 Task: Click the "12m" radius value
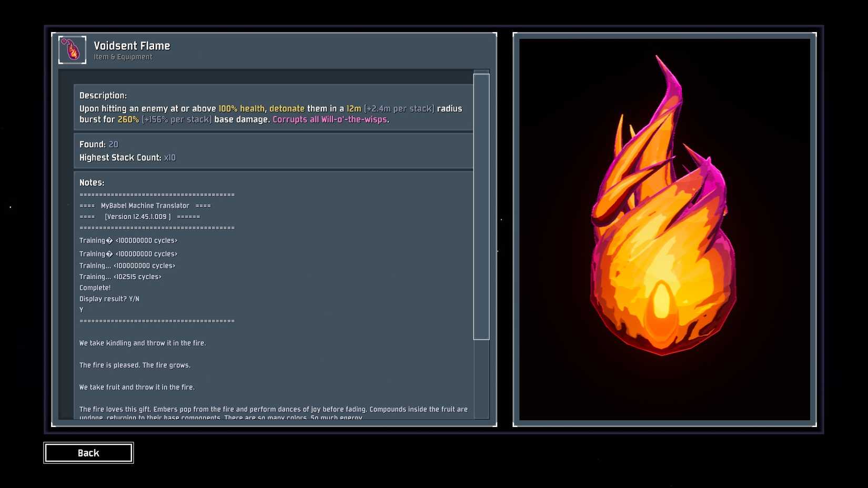coord(354,108)
